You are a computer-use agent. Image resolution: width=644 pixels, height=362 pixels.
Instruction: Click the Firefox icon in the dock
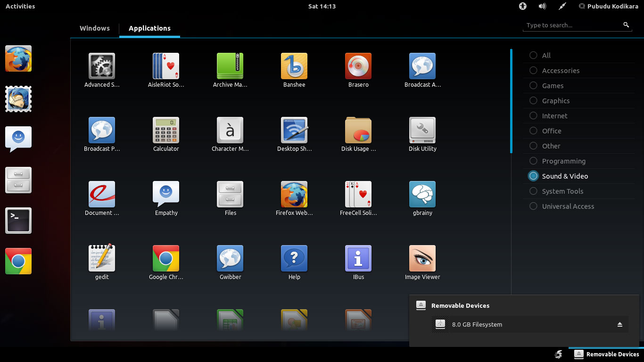(x=18, y=58)
